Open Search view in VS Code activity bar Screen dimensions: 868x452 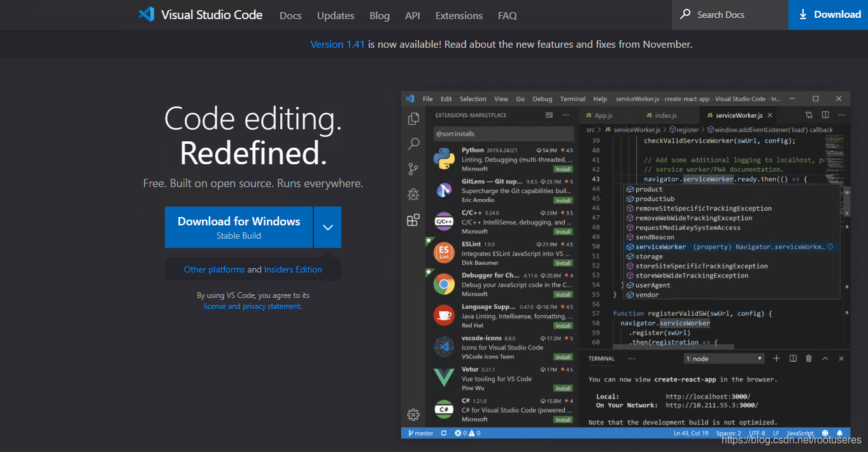[x=413, y=144]
